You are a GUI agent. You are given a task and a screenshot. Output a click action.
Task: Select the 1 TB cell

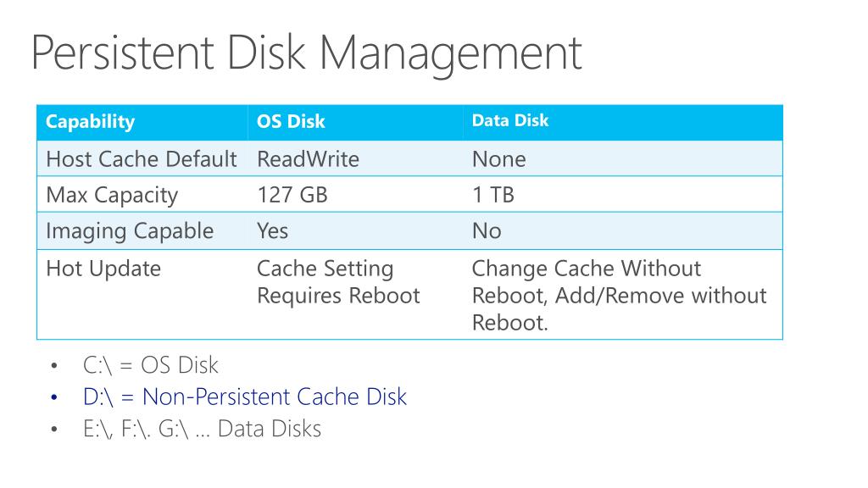(x=493, y=195)
